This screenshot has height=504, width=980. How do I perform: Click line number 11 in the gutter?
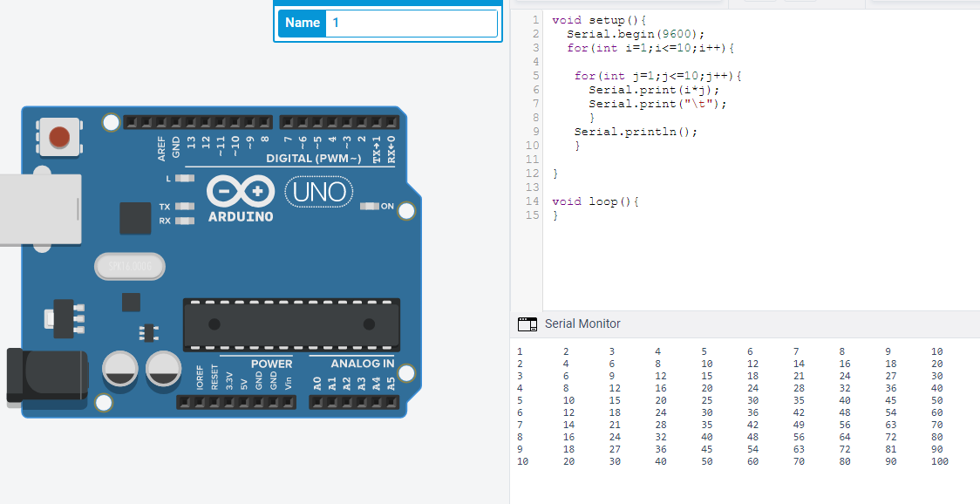coord(532,160)
